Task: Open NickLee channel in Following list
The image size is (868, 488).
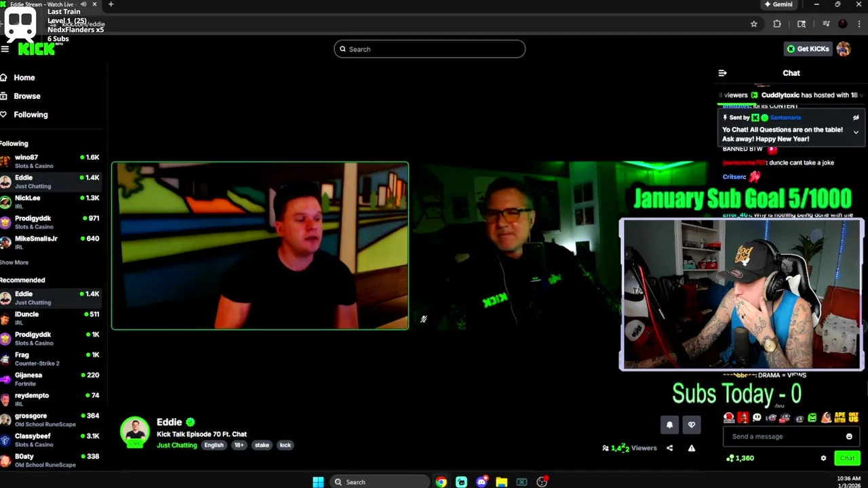Action: coord(51,201)
